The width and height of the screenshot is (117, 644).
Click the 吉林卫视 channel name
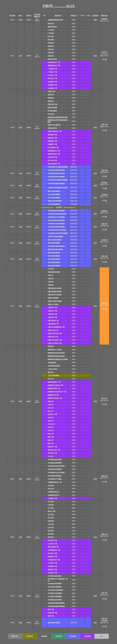pyautogui.click(x=51, y=23)
